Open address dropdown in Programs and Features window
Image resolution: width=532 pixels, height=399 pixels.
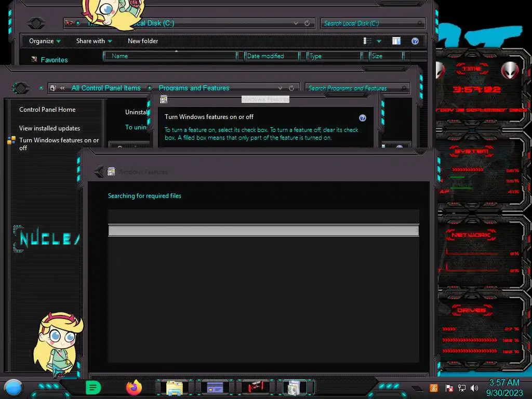pos(280,88)
